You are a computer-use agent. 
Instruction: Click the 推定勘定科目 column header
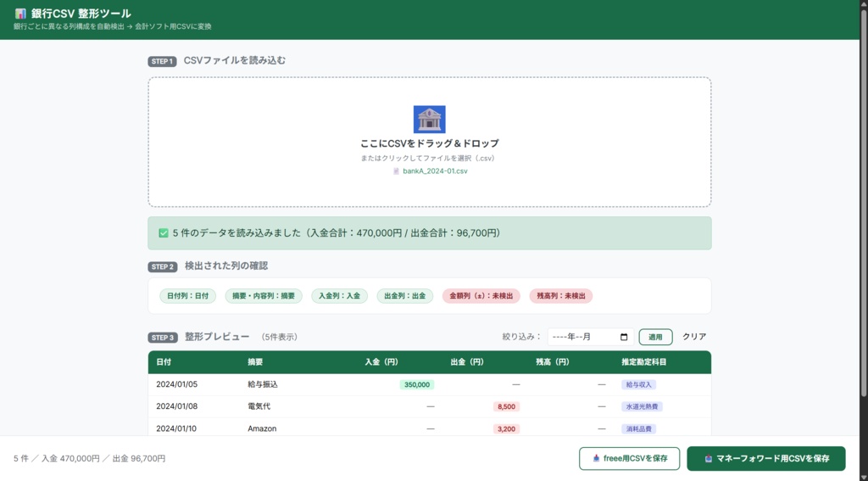coord(644,362)
